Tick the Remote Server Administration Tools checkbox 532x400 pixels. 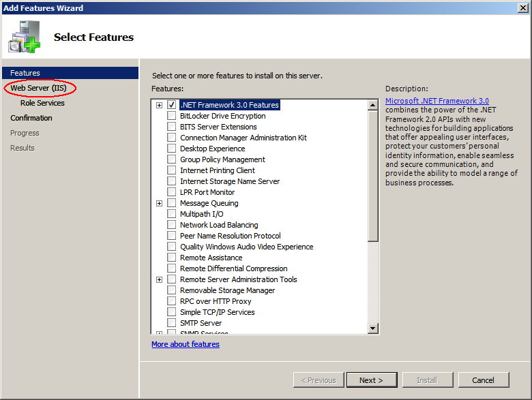point(172,279)
